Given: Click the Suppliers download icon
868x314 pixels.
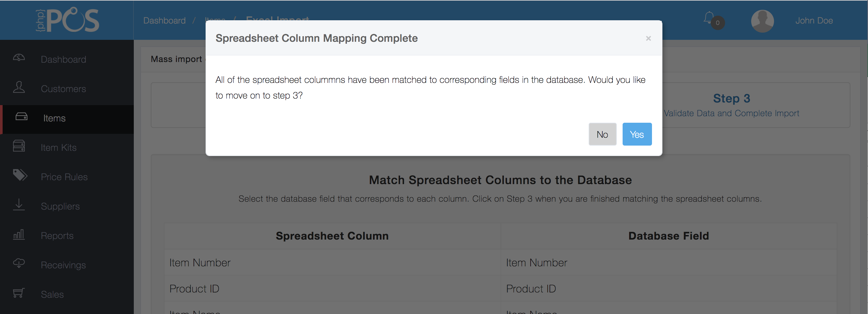Looking at the screenshot, I should [19, 205].
